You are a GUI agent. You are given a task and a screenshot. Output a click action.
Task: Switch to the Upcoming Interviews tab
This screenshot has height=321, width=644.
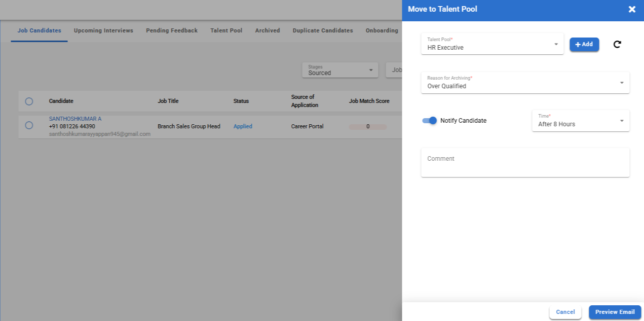(x=103, y=30)
